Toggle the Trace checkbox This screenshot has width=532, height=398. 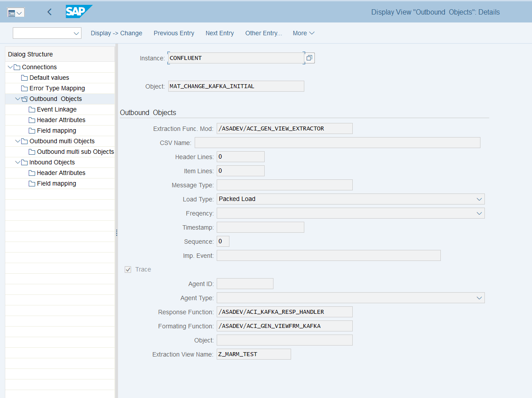pos(128,269)
